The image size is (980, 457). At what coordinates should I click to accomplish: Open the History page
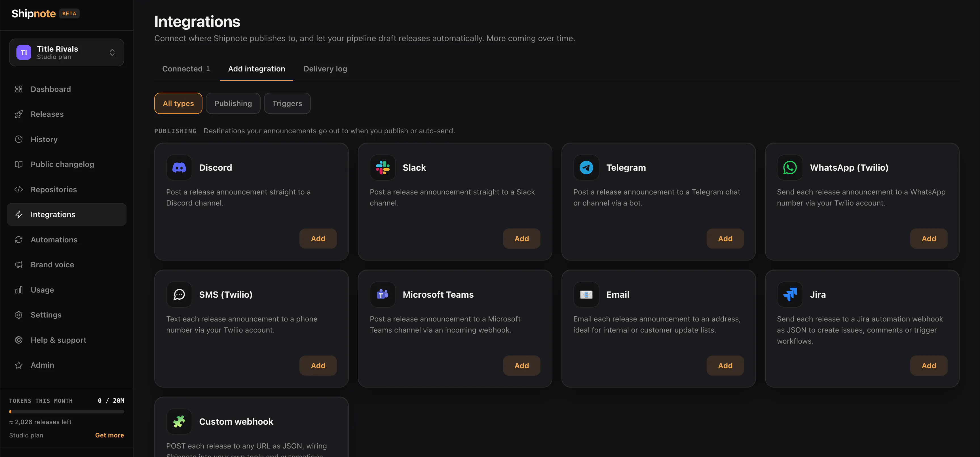(67, 139)
